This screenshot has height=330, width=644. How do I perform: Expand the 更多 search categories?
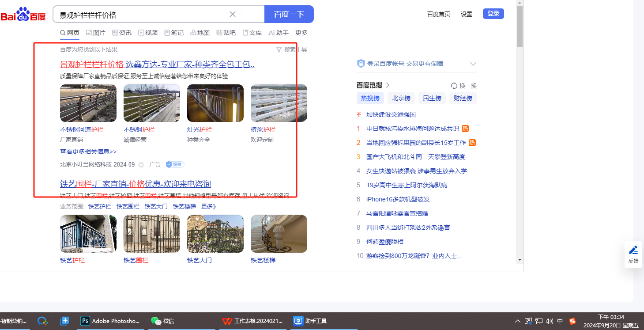[301, 33]
